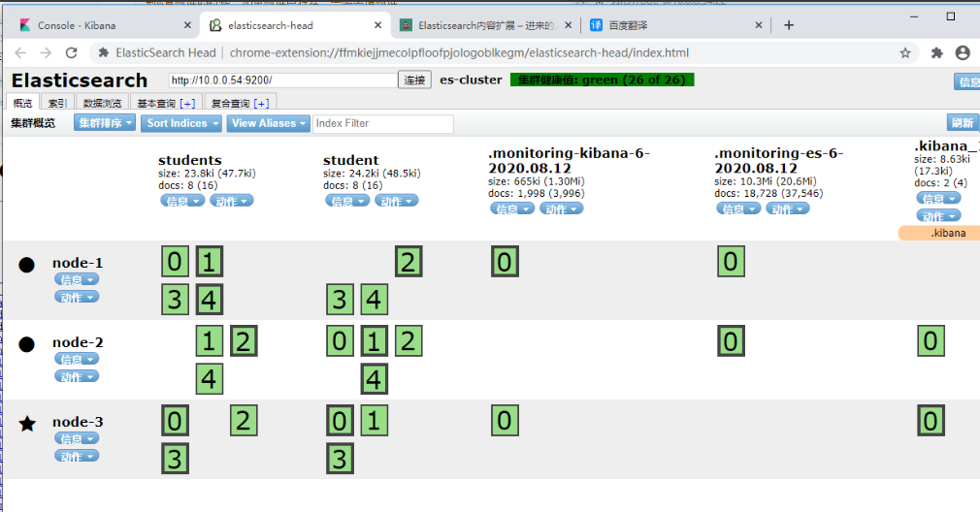This screenshot has width=980, height=512.
Task: Go back using browser back arrow
Action: click(20, 53)
